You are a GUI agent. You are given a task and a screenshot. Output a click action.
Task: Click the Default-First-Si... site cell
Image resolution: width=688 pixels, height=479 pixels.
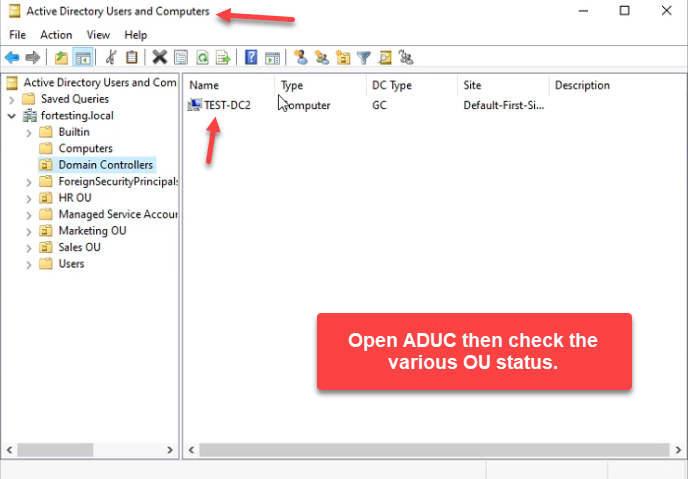pyautogui.click(x=504, y=105)
